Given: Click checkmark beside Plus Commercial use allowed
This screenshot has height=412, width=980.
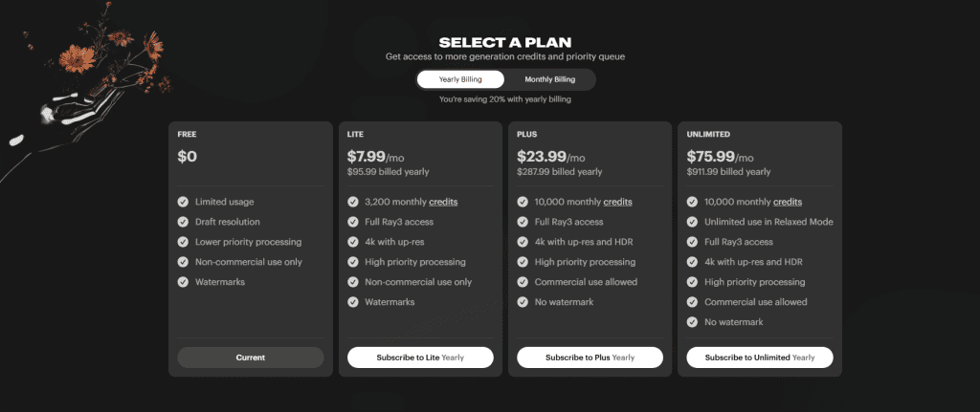Looking at the screenshot, I should point(523,282).
